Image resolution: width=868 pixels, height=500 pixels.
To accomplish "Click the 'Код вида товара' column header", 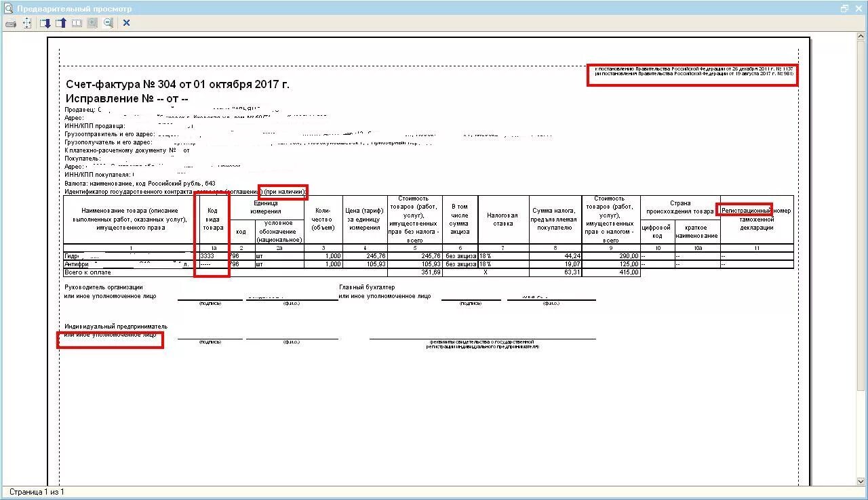I will [213, 220].
